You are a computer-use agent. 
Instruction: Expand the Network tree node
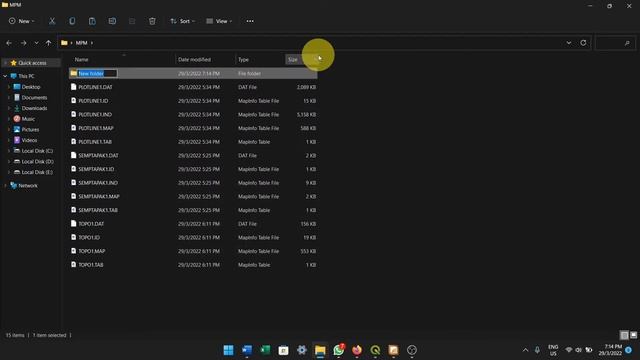click(5, 186)
